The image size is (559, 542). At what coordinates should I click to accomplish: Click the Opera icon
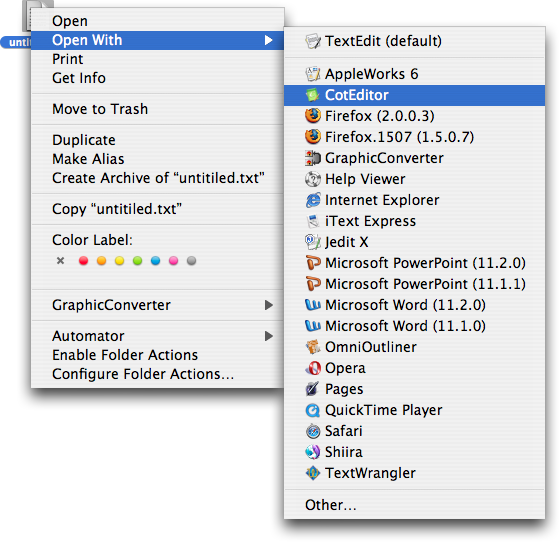(313, 368)
